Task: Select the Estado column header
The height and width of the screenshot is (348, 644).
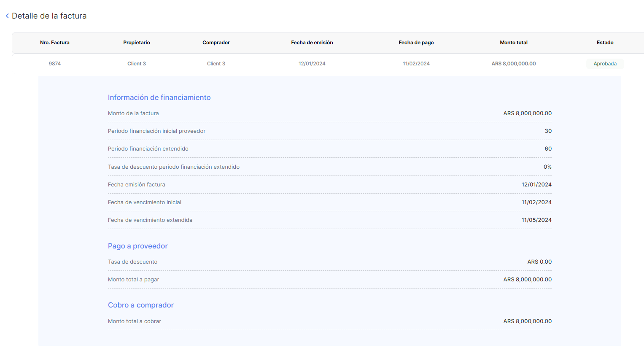Action: 605,43
